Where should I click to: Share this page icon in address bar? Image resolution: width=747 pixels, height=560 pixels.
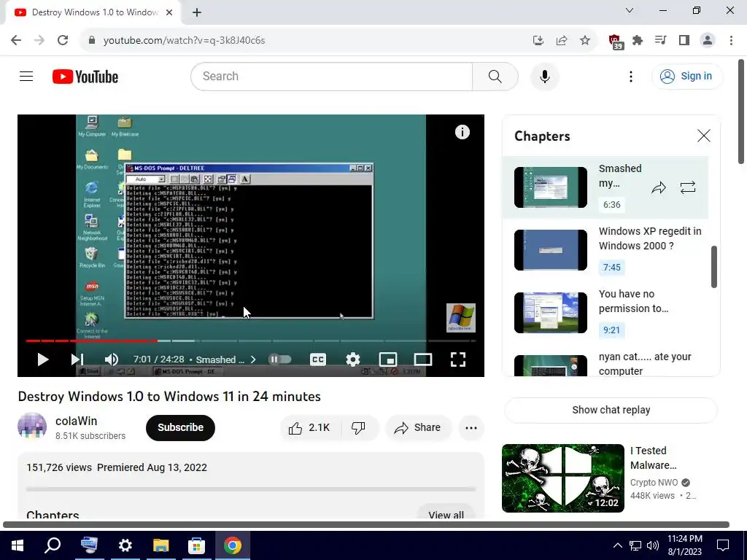(x=561, y=41)
